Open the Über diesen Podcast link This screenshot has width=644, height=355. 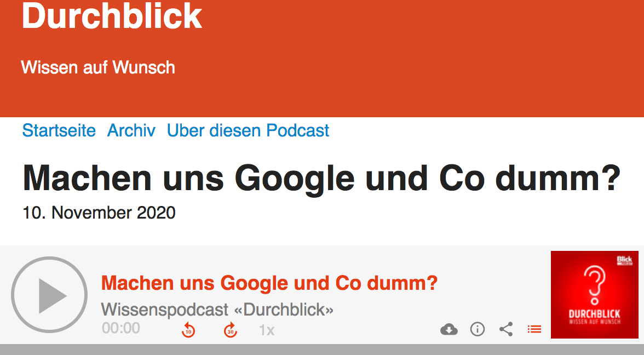click(x=248, y=130)
